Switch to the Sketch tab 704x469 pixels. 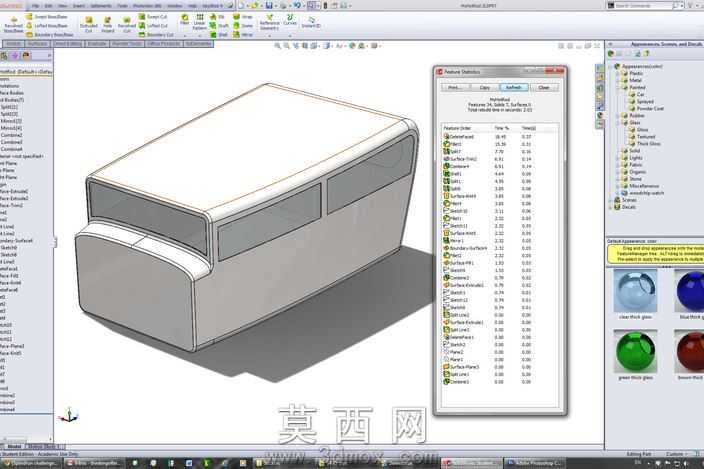click(13, 44)
